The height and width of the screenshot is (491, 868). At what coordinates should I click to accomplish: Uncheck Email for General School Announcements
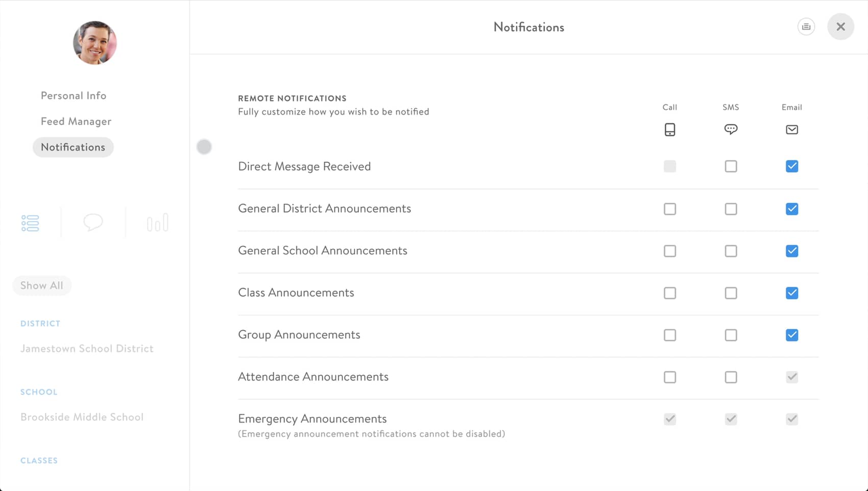pos(792,251)
